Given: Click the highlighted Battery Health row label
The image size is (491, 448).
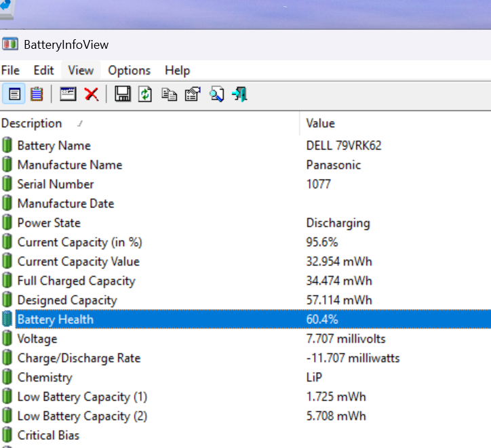Looking at the screenshot, I should click(55, 319).
